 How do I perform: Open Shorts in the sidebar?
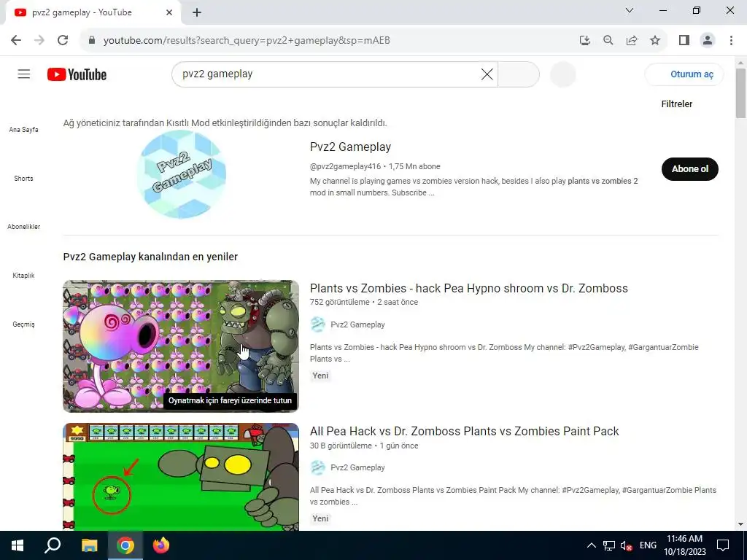tap(24, 179)
